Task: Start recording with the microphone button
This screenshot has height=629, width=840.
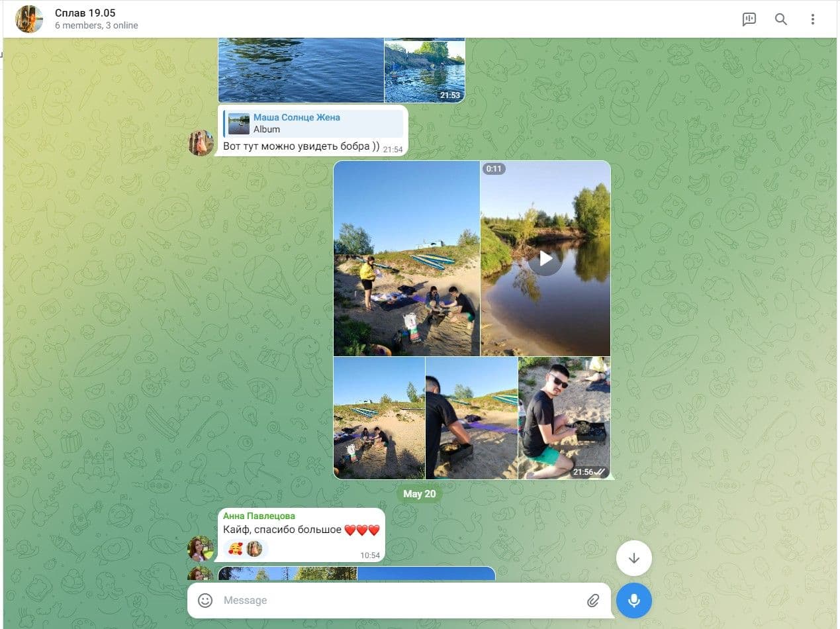Action: point(634,601)
